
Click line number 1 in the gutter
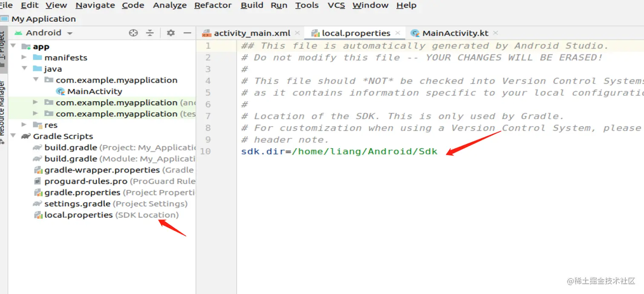pos(208,46)
